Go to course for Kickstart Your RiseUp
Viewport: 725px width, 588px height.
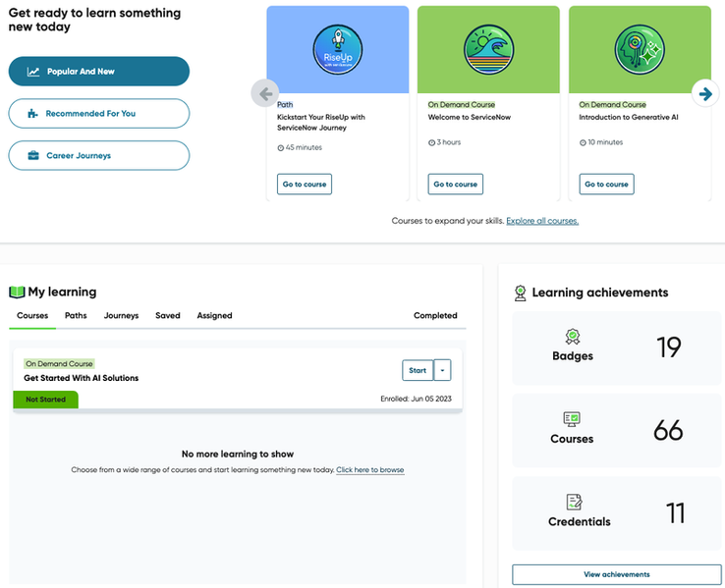(x=305, y=184)
